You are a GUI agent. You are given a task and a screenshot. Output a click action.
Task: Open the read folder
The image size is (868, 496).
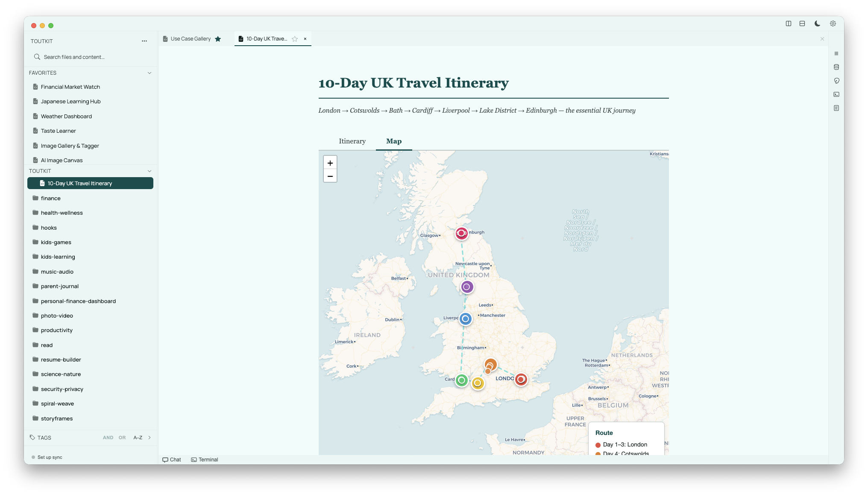click(x=91, y=345)
